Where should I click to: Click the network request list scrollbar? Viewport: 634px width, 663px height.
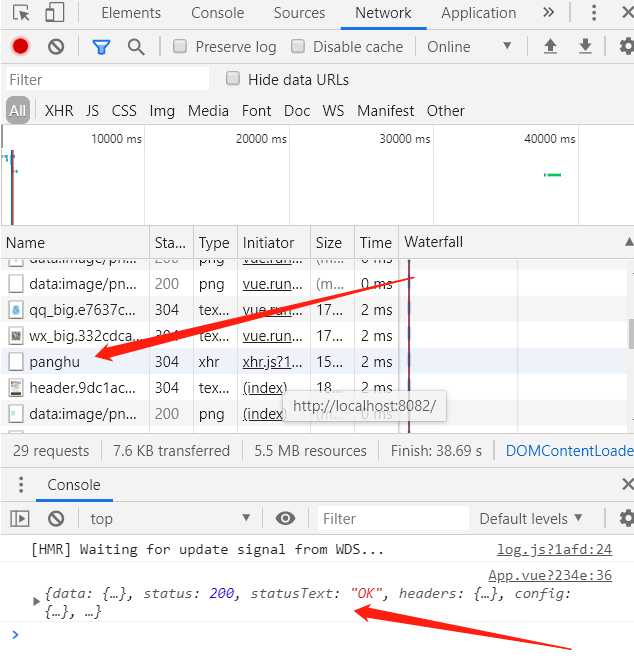click(x=631, y=334)
